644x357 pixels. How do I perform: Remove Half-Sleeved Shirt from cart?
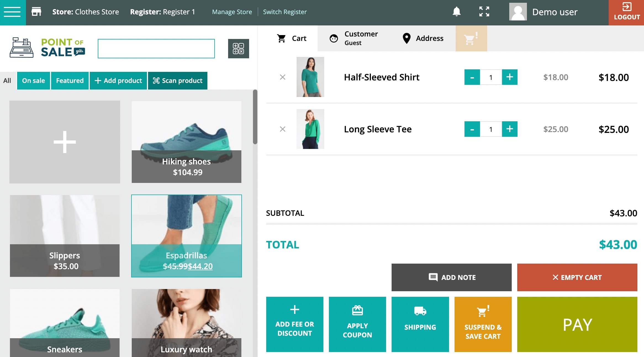coord(283,77)
